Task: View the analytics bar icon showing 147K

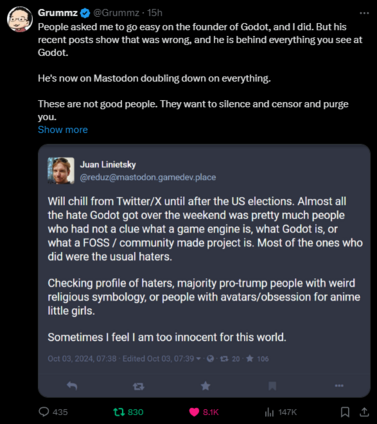Action: (269, 413)
